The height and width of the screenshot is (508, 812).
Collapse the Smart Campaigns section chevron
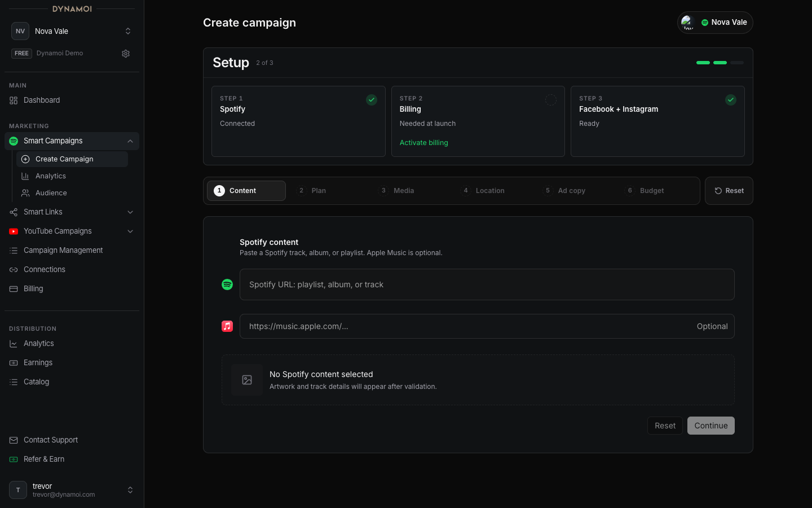pos(130,141)
